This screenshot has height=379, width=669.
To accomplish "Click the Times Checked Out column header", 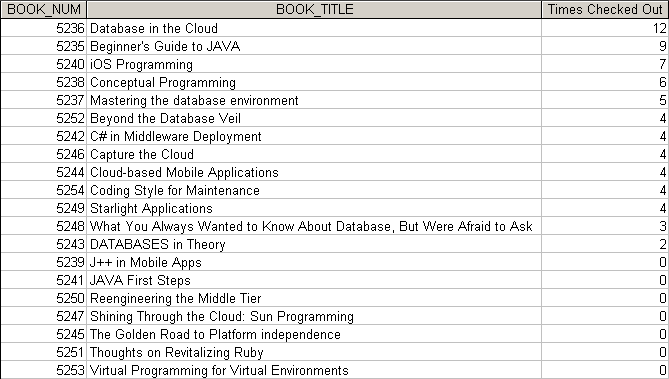I will tap(605, 9).
